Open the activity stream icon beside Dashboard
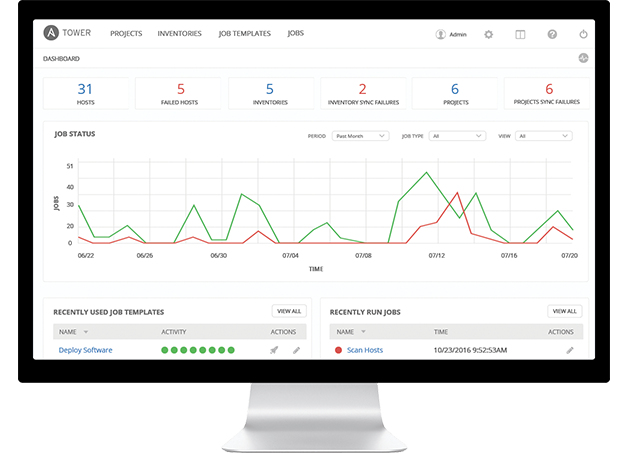 [x=583, y=58]
